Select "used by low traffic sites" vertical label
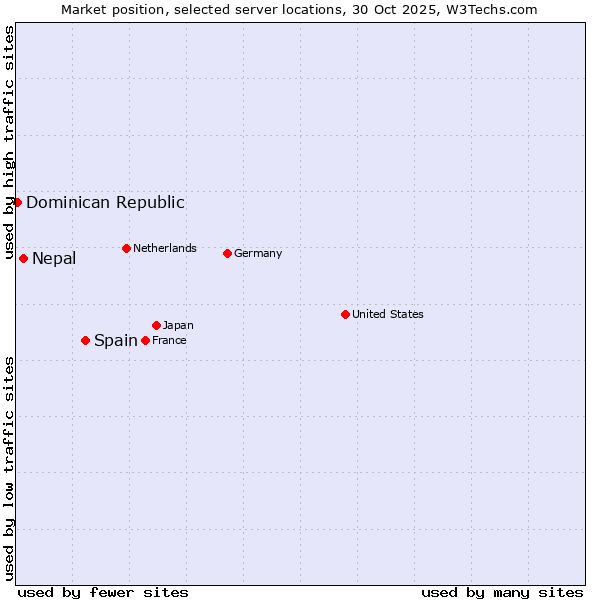 [9, 467]
